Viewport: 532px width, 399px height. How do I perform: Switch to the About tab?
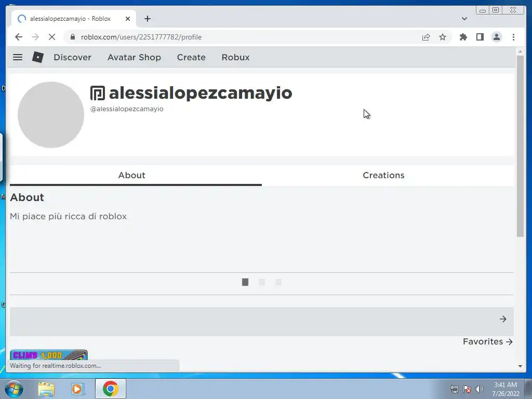click(x=136, y=176)
